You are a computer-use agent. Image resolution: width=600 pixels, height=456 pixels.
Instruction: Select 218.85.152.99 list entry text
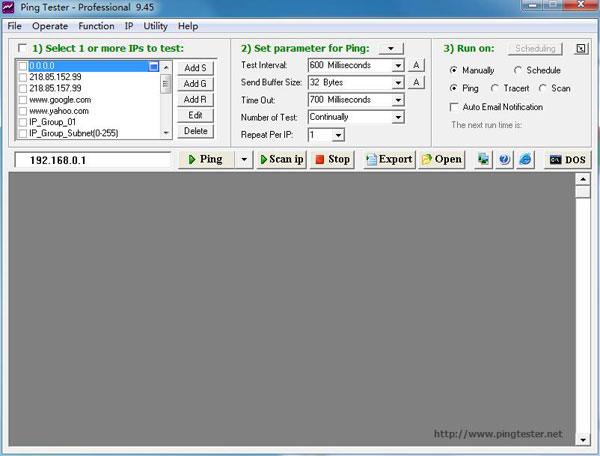(55, 77)
